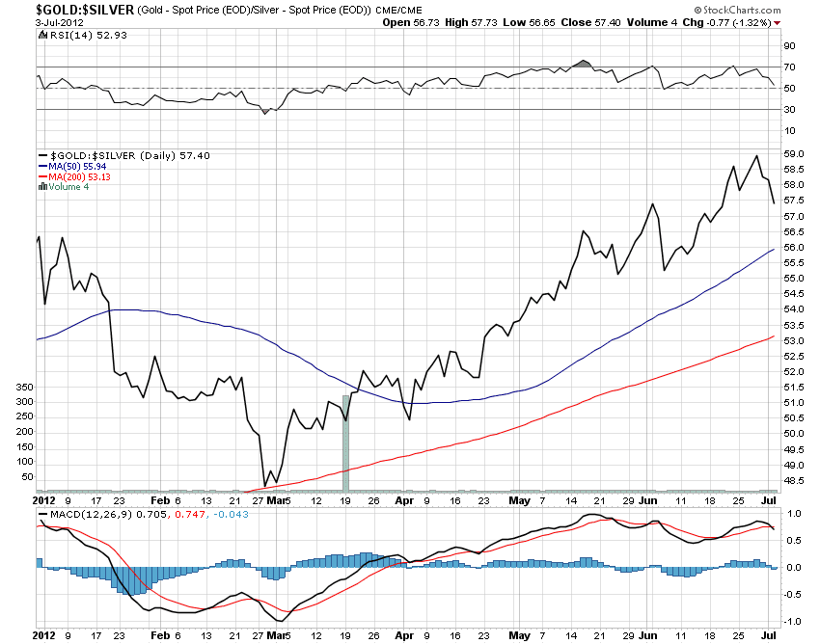This screenshot has width=820, height=644.
Task: Click the Feb label under the price chart
Action: pos(160,500)
